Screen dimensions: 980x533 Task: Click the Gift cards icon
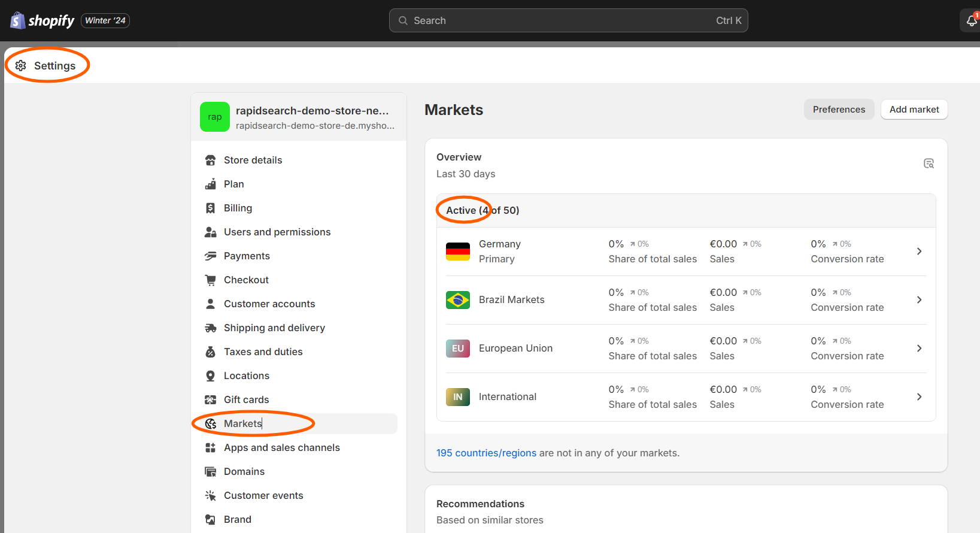coord(210,399)
